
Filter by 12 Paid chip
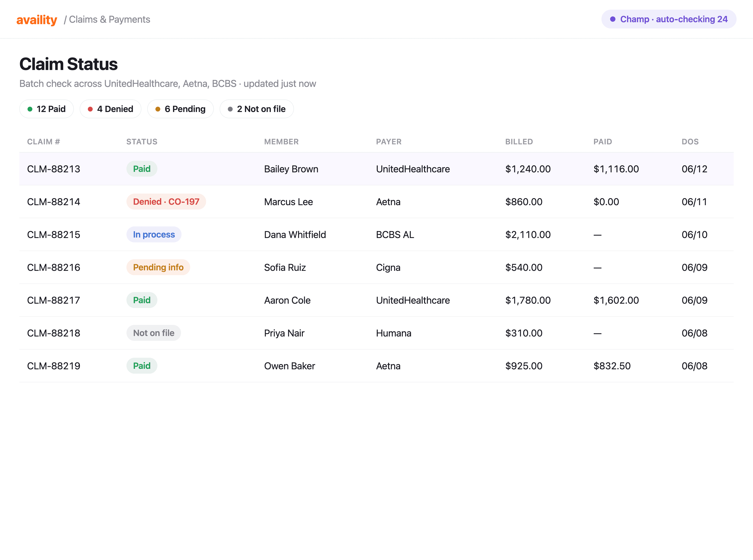pyautogui.click(x=46, y=109)
